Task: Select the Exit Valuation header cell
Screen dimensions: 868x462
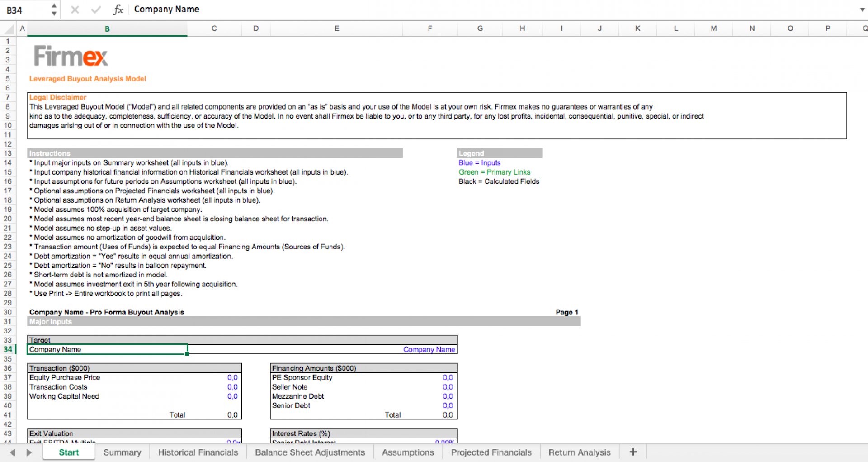Action: pyautogui.click(x=134, y=433)
